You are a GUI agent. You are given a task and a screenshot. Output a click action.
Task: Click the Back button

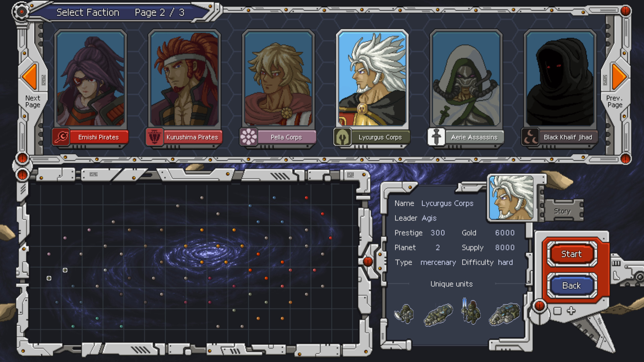(572, 285)
